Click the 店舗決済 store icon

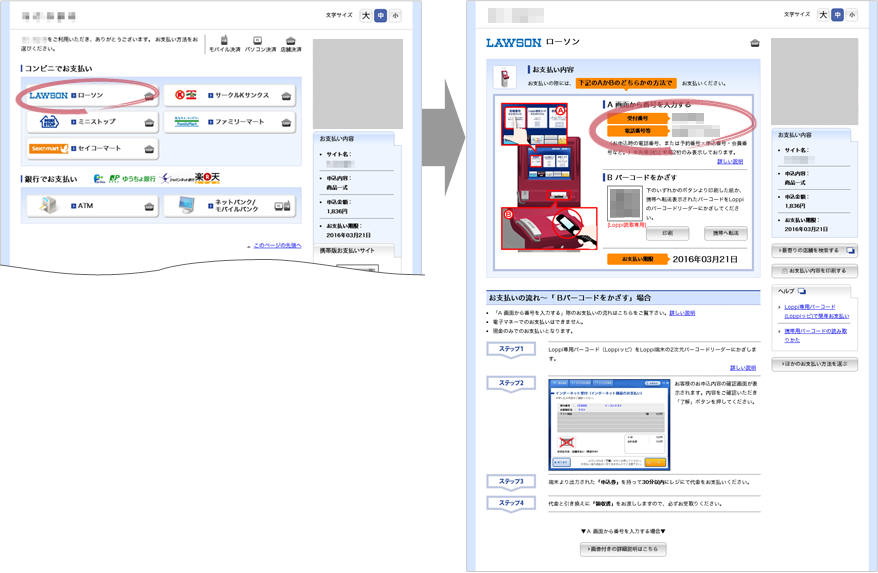(x=291, y=41)
